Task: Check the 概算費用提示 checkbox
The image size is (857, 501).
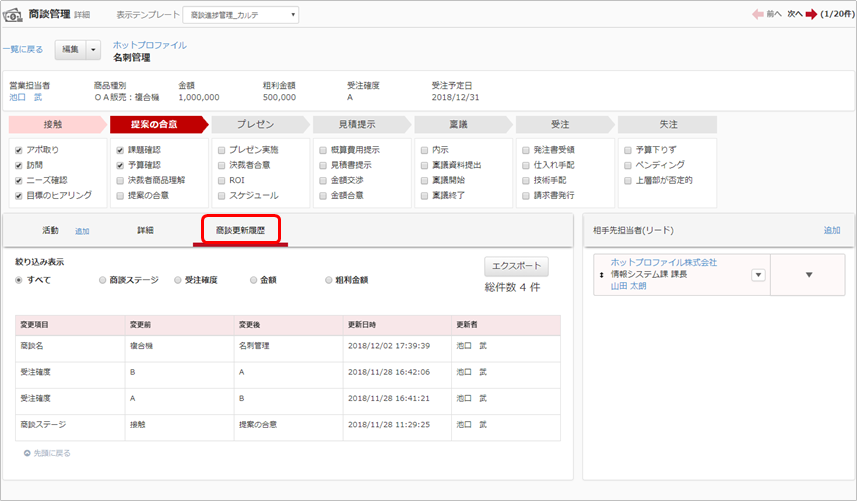Action: click(323, 150)
